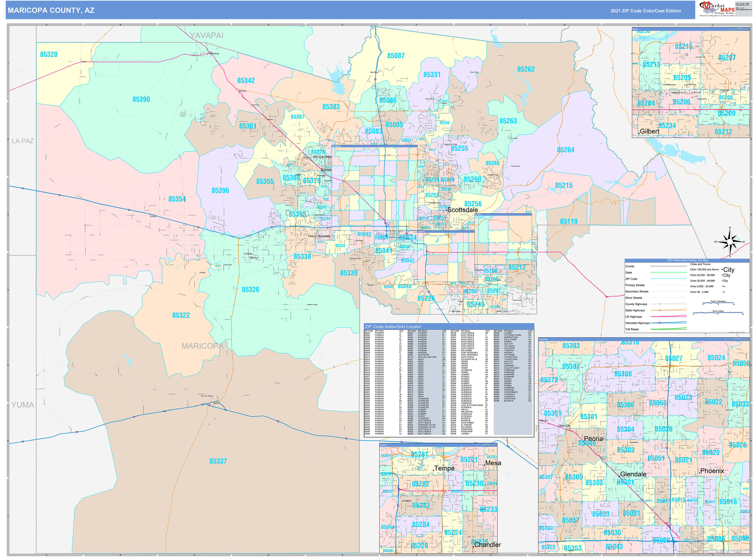This screenshot has width=756, height=557.
Task: Click the YAVAPAI county label
Action: (206, 35)
